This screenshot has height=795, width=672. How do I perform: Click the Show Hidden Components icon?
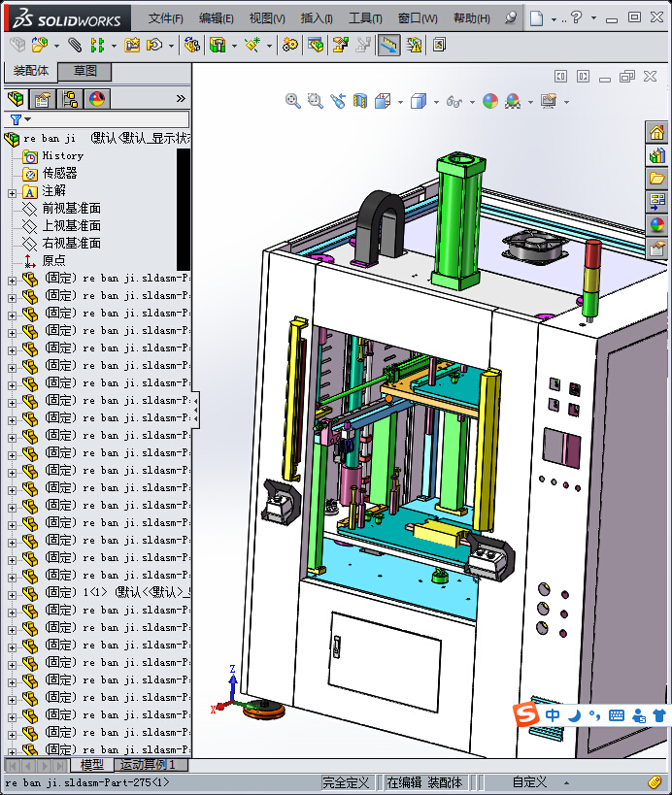pyautogui.click(x=191, y=45)
